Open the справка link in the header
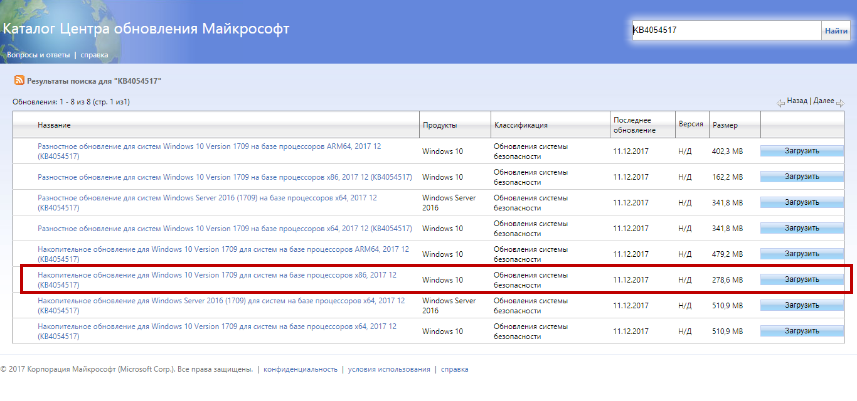Screen dimensions: 857x401 [95, 54]
